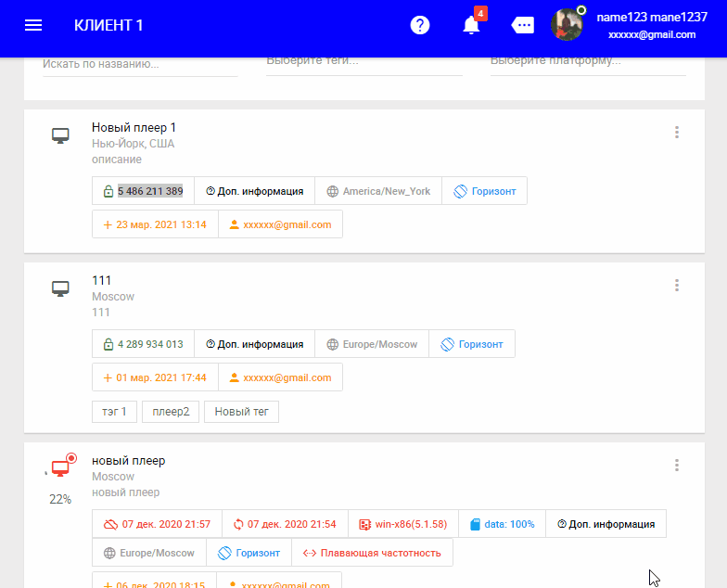Open the tags selection dropdown
Screen dimensions: 727x588
tap(363, 62)
